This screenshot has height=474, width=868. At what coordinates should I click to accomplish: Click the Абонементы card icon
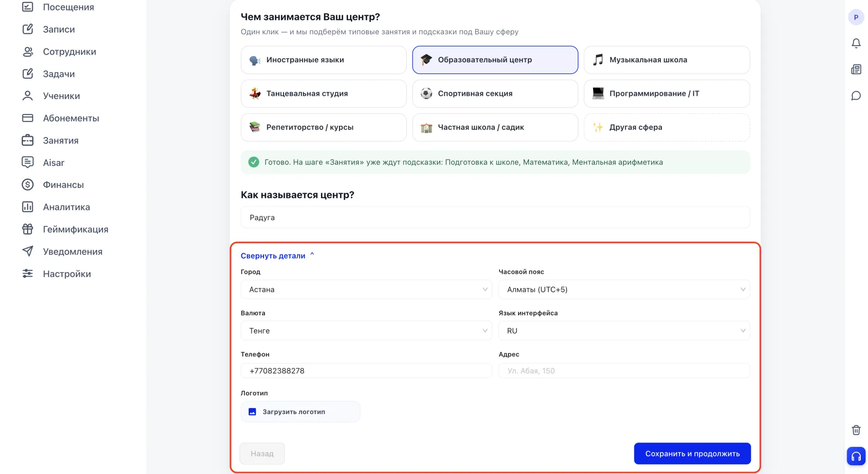pos(28,118)
